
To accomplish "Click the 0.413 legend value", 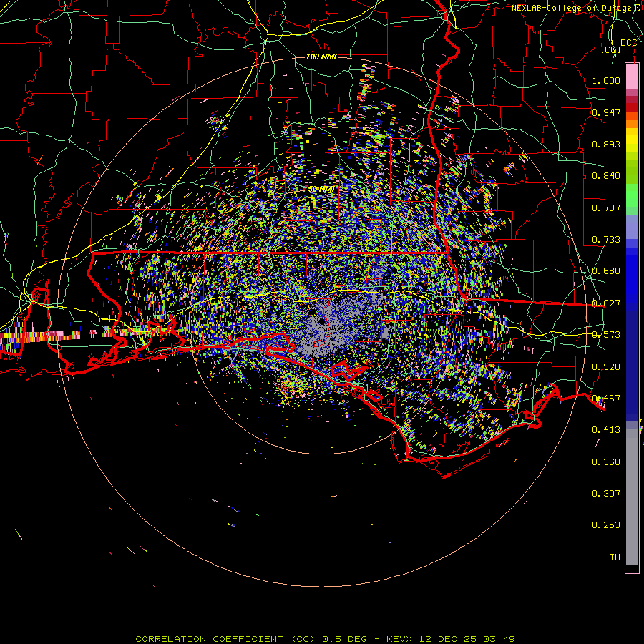I will [x=606, y=430].
